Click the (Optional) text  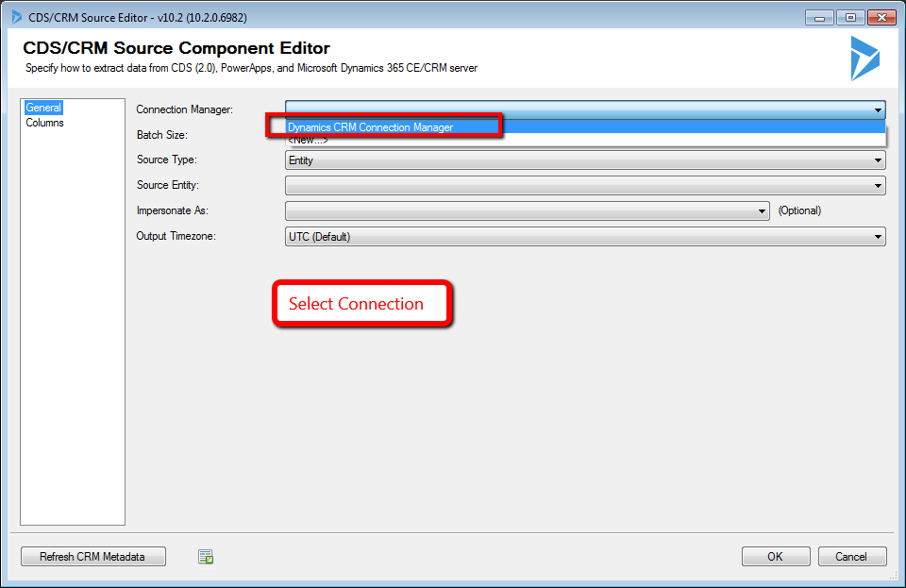click(x=799, y=210)
